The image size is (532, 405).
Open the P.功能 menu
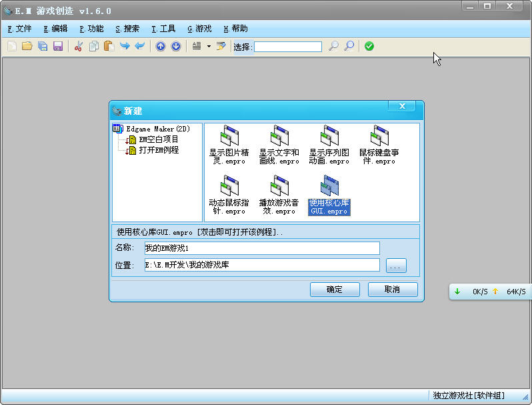click(x=91, y=29)
